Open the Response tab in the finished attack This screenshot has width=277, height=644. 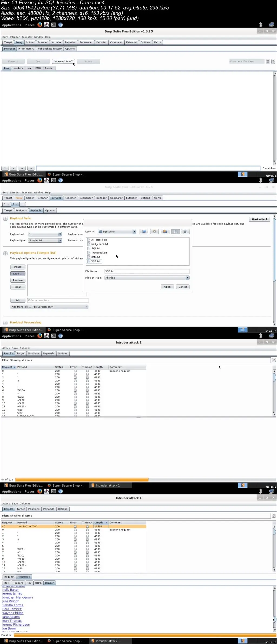pyautogui.click(x=24, y=577)
